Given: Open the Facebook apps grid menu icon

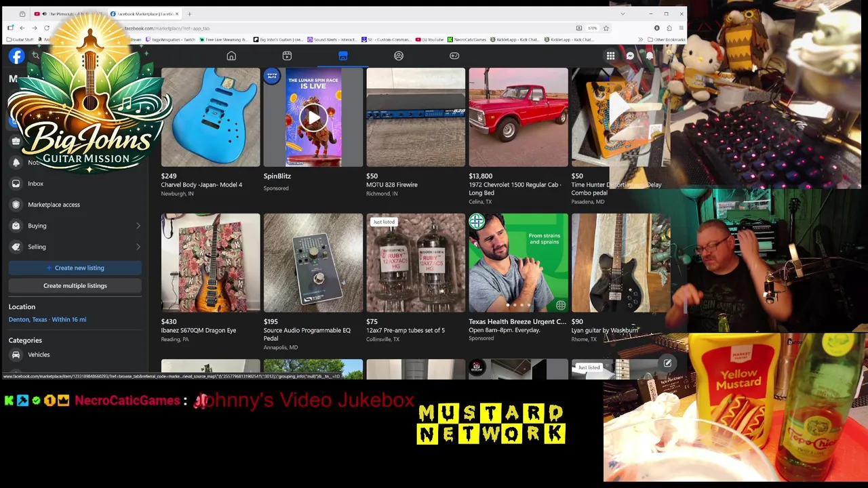Looking at the screenshot, I should point(610,56).
